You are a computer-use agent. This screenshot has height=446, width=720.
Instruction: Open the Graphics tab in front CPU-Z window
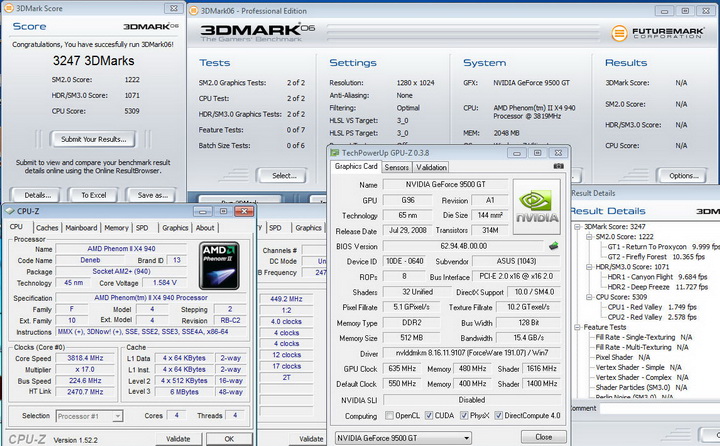click(175, 228)
